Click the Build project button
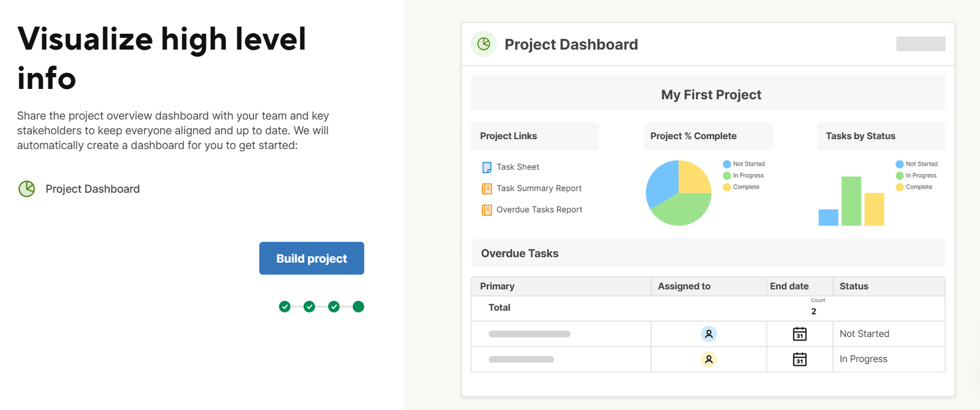This screenshot has width=980, height=410. click(311, 258)
